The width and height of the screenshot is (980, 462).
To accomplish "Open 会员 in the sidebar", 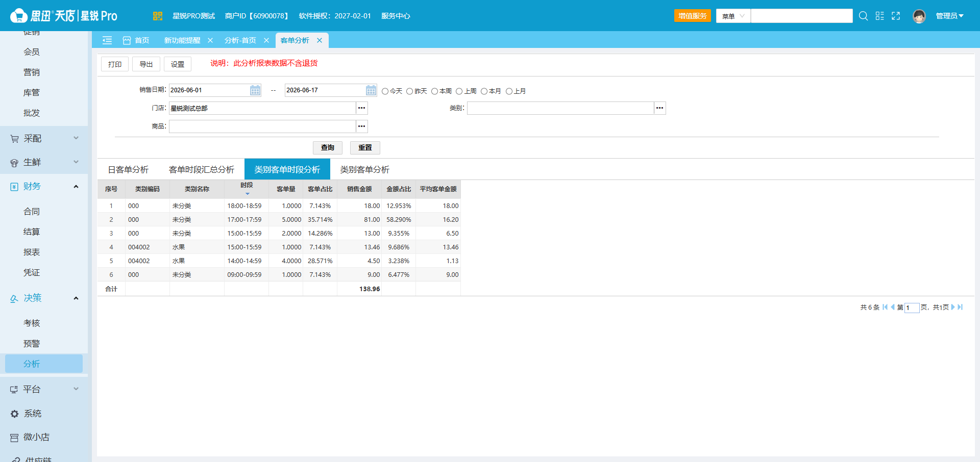I will click(x=32, y=52).
